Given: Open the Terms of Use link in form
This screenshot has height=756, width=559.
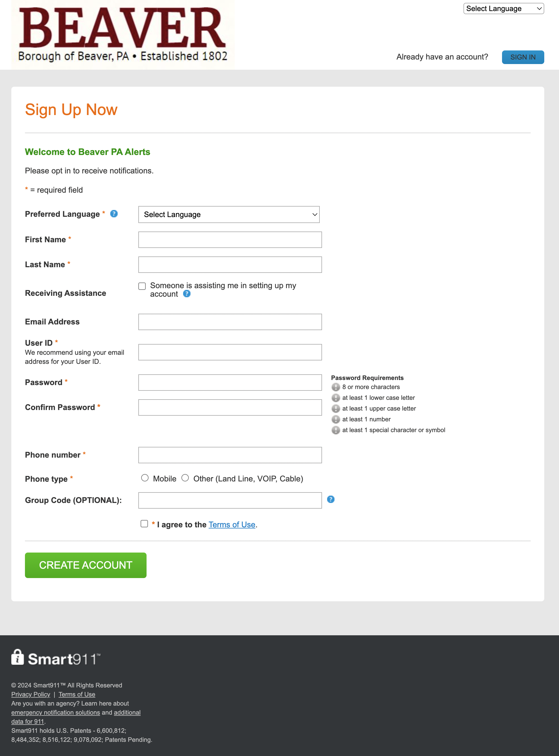Looking at the screenshot, I should click(232, 524).
